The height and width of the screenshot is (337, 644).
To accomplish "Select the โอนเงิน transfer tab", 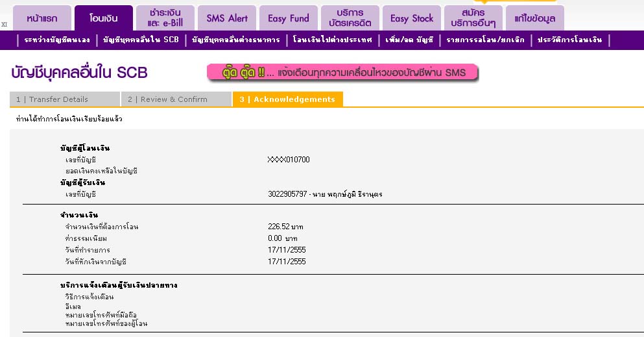I will coord(104,18).
